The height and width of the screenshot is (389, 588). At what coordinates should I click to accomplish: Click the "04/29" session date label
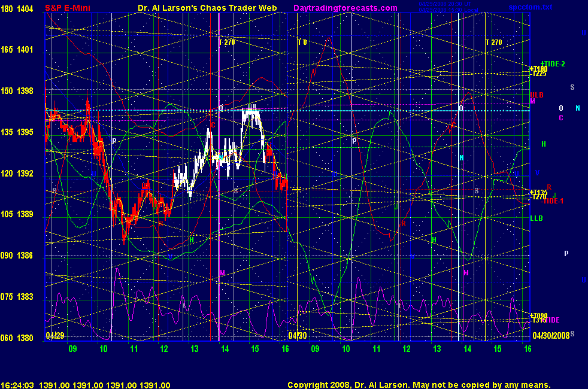click(55, 335)
